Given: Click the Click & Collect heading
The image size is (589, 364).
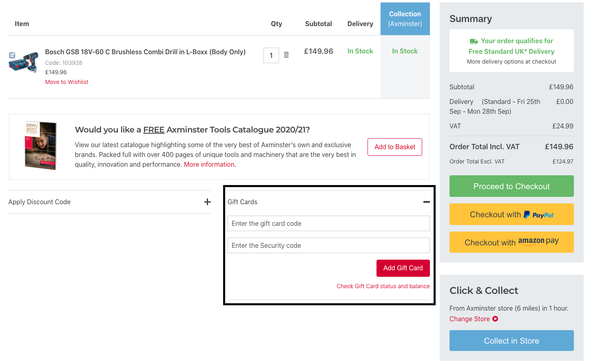Looking at the screenshot, I should pos(484,291).
